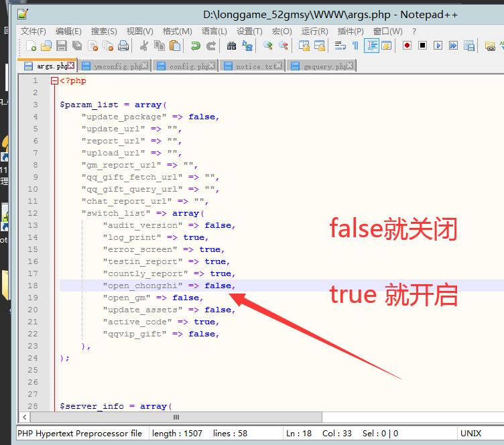
Task: Click the Play macro icon
Action: pyautogui.click(x=438, y=46)
